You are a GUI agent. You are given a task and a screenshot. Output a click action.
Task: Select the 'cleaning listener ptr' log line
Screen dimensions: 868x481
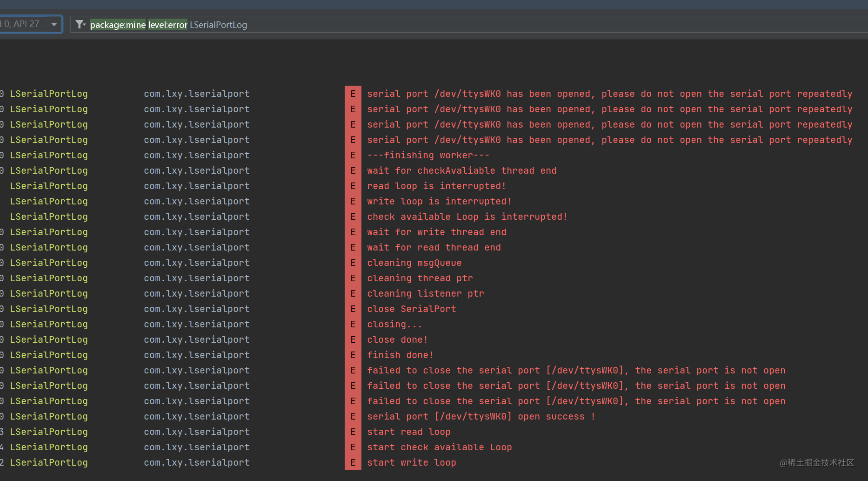click(x=426, y=293)
